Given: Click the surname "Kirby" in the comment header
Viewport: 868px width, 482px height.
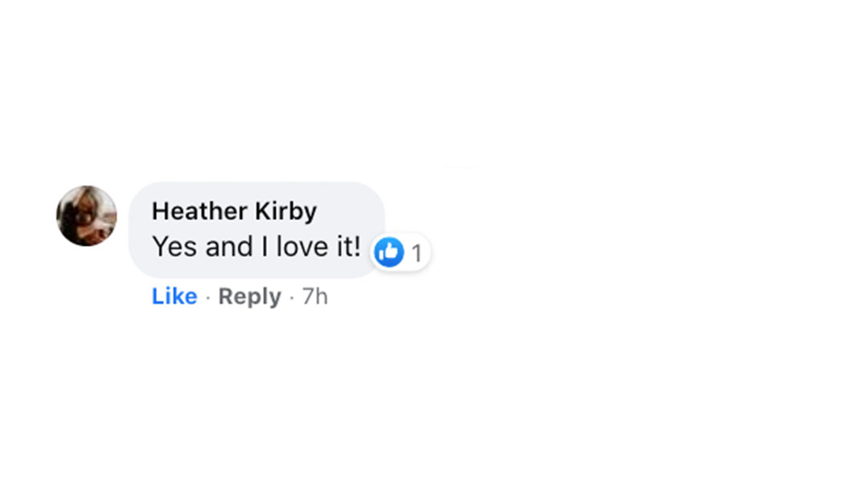Looking at the screenshot, I should pyautogui.click(x=285, y=211).
